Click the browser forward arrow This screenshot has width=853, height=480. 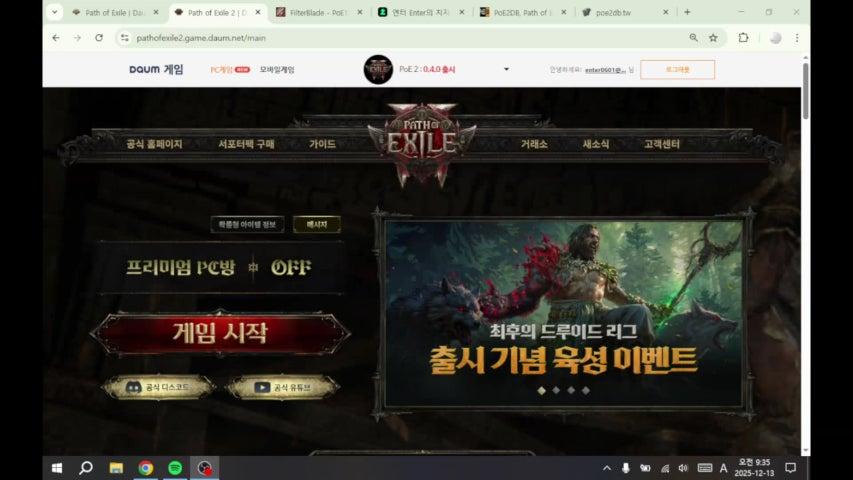point(77,38)
